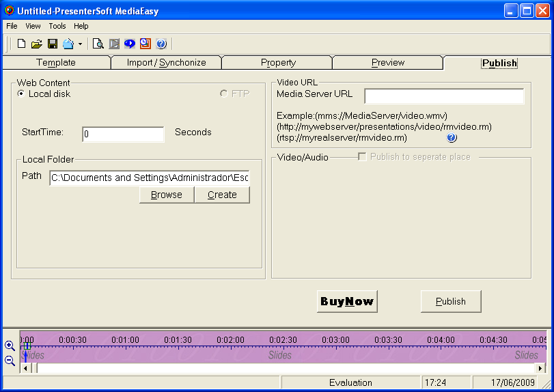The height and width of the screenshot is (392, 554).
Task: Open a file with the folder icon
Action: point(36,44)
